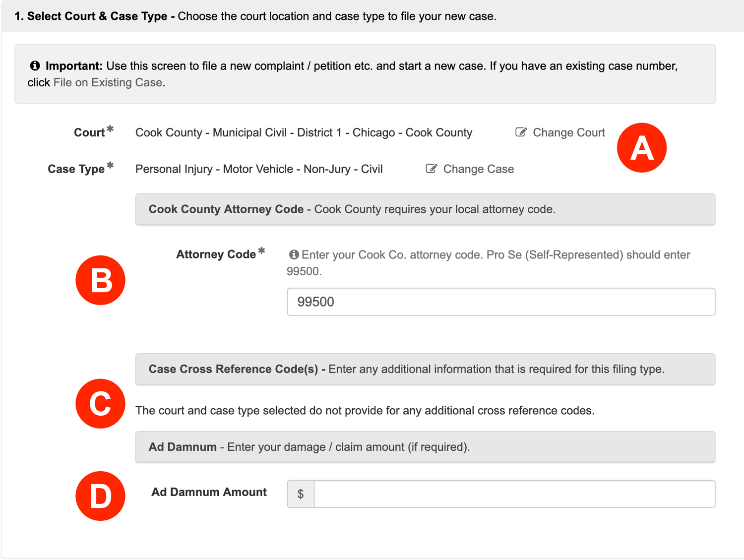The height and width of the screenshot is (560, 744).
Task: Click the Select Court & Case Type heading
Action: tap(97, 16)
